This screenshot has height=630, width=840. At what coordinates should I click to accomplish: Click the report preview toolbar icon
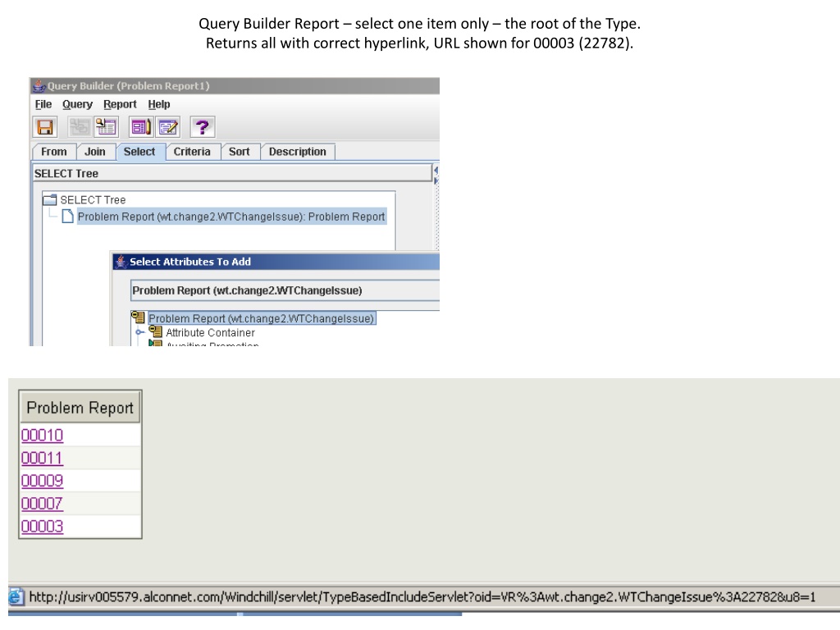140,127
